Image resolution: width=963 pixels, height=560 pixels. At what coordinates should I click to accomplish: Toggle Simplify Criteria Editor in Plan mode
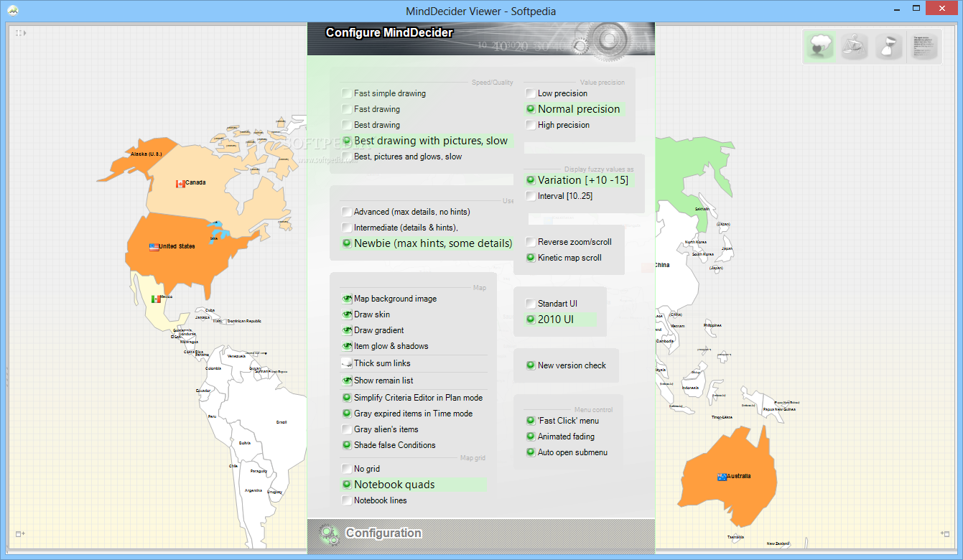(412, 398)
